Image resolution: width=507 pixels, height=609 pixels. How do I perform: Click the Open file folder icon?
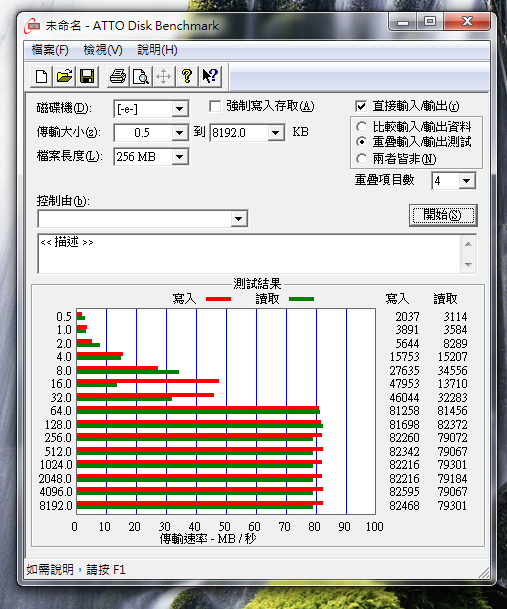(x=64, y=77)
